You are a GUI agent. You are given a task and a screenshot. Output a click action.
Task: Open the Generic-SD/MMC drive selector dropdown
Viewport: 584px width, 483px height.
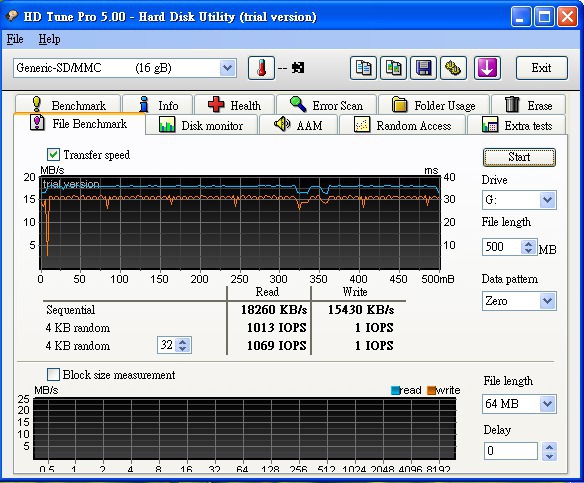tap(227, 68)
